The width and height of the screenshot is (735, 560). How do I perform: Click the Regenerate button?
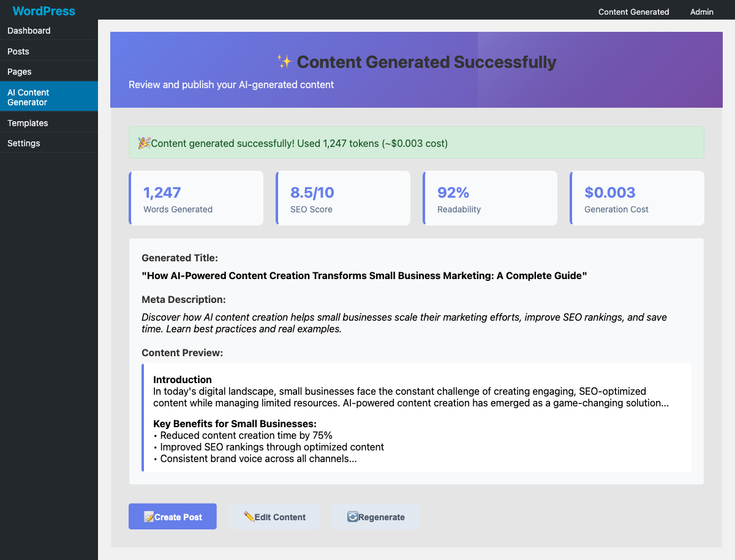[x=376, y=517]
